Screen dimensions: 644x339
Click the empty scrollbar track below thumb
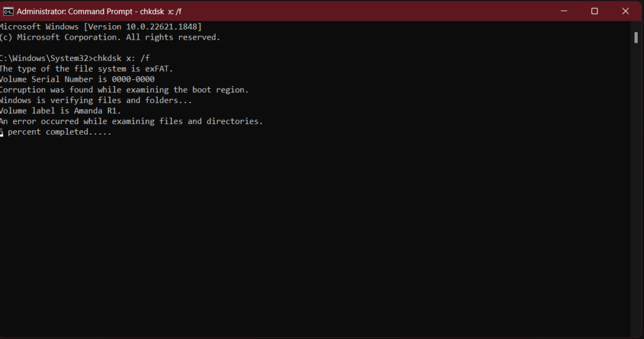(636, 189)
